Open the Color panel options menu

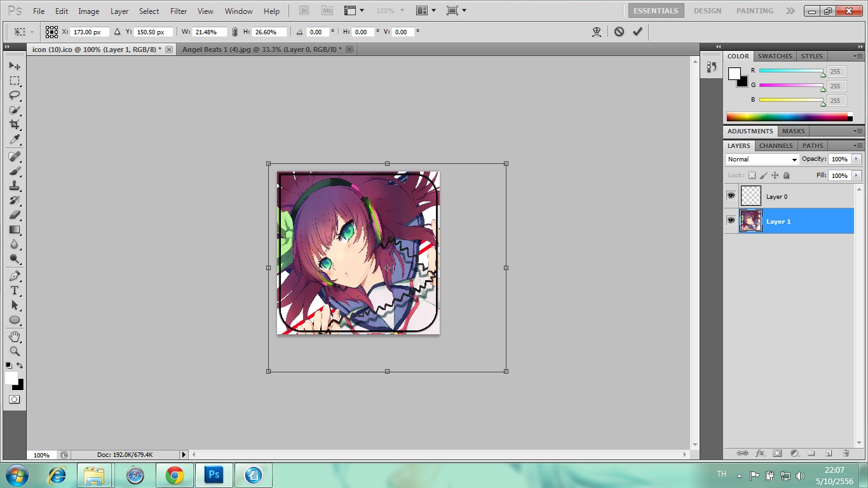coord(857,57)
